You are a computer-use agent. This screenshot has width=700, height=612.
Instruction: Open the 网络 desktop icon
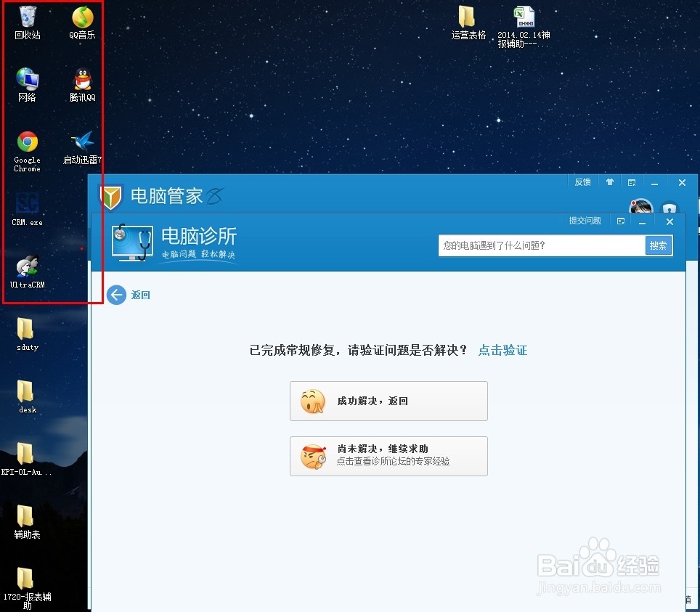26,80
